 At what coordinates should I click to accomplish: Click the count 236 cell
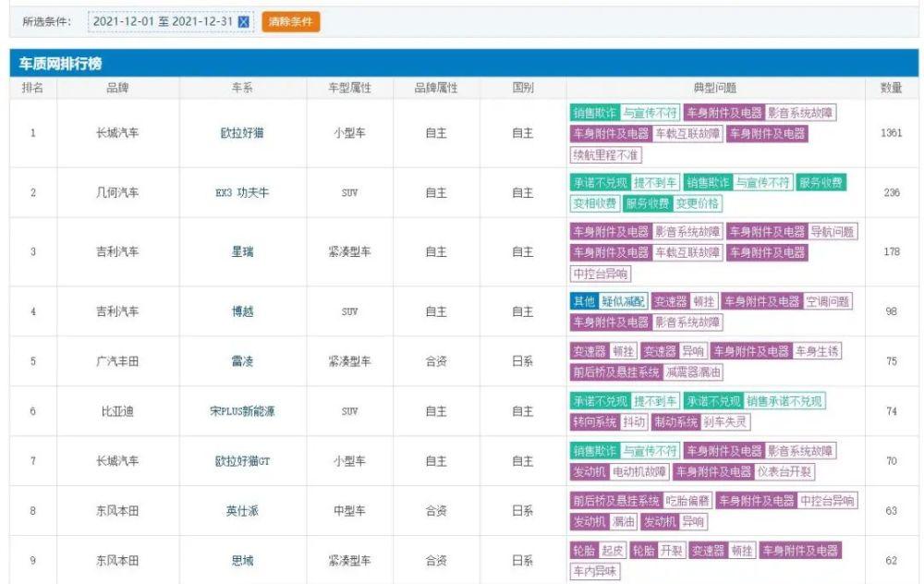pyautogui.click(x=891, y=193)
